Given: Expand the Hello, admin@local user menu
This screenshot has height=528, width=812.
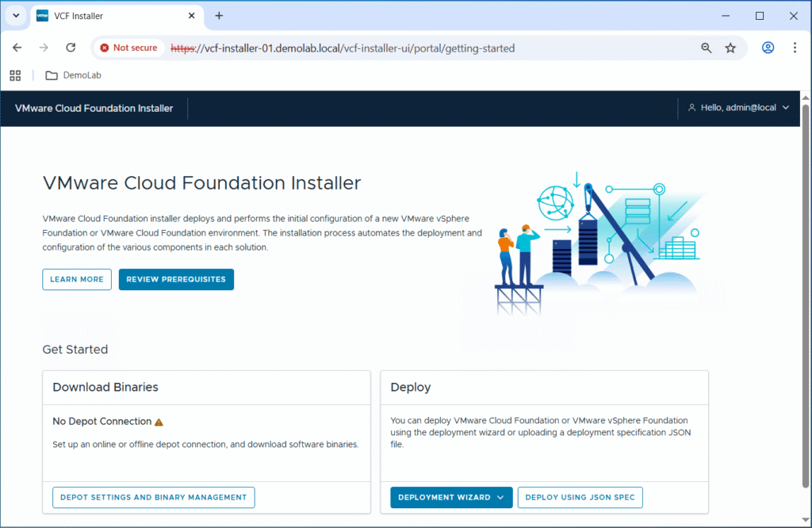Looking at the screenshot, I should pyautogui.click(x=738, y=108).
